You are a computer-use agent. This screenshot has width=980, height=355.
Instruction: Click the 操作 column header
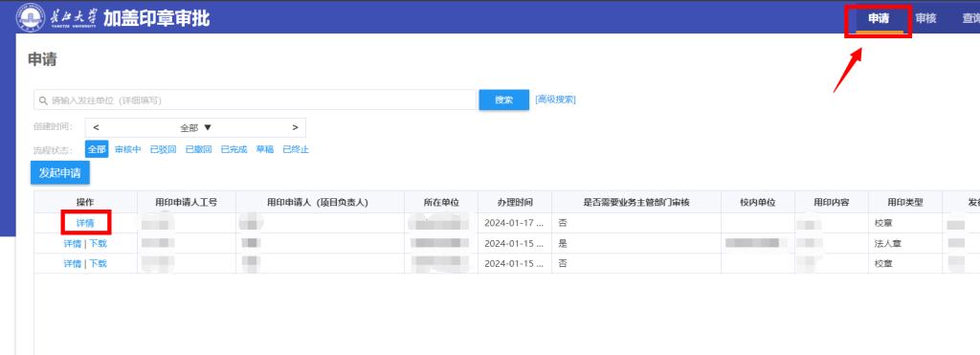[85, 202]
